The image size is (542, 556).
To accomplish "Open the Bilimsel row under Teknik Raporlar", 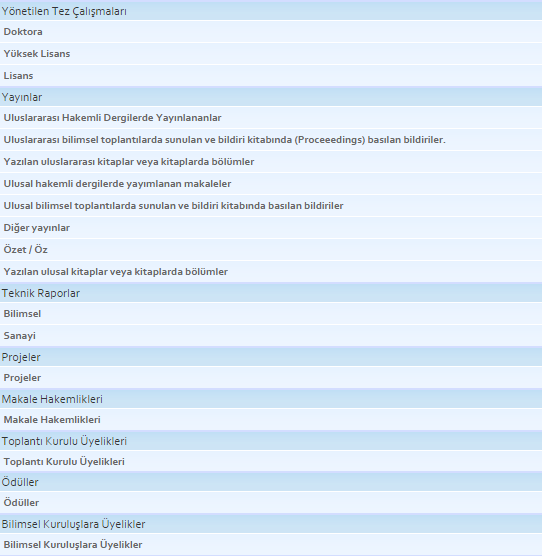I will point(271,314).
